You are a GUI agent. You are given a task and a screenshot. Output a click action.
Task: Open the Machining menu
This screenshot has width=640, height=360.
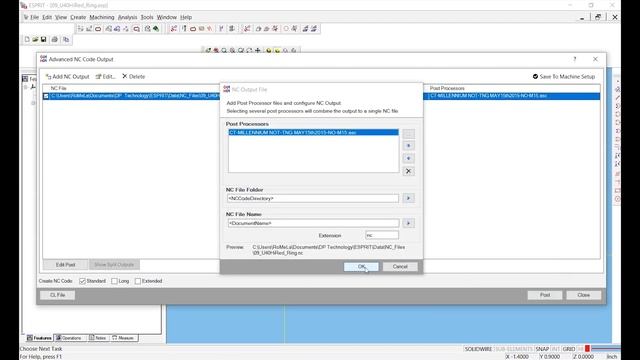[x=102, y=17]
